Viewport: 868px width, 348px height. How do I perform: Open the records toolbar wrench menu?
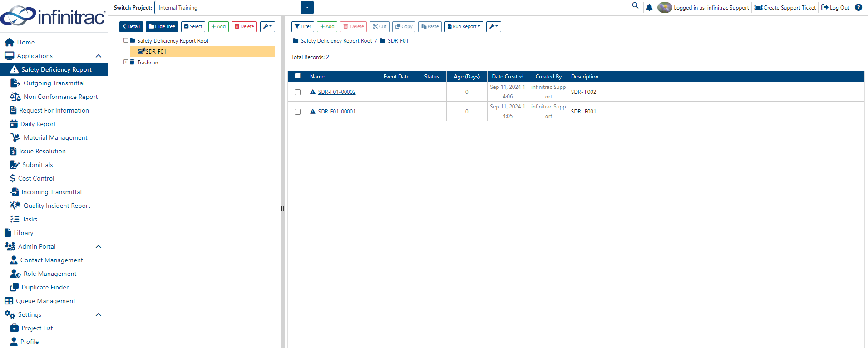click(493, 26)
